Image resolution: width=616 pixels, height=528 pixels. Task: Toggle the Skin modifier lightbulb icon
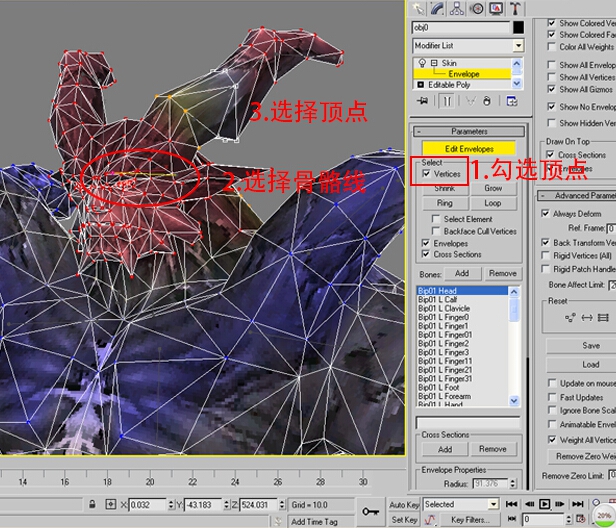click(x=422, y=63)
